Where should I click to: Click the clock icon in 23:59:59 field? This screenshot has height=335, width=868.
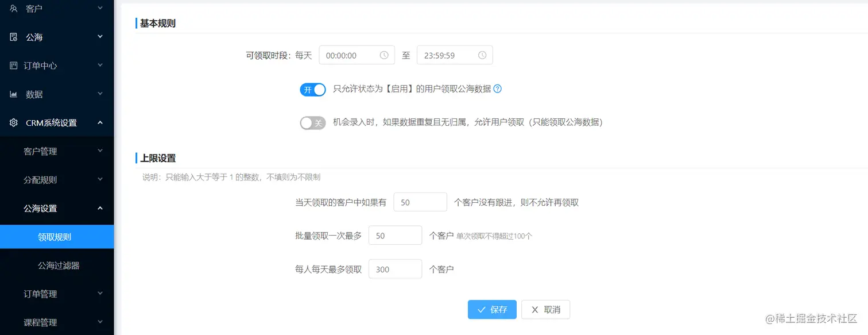(x=482, y=55)
